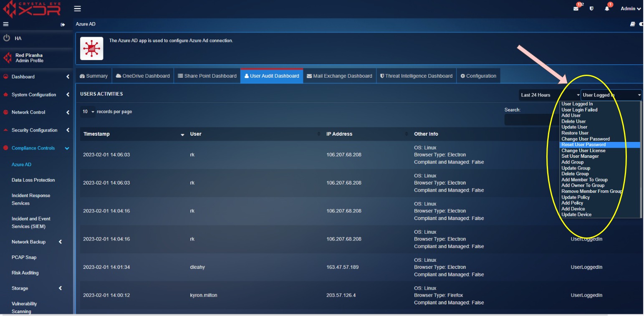Select Update Policy option
The height and width of the screenshot is (316, 644).
pos(600,197)
